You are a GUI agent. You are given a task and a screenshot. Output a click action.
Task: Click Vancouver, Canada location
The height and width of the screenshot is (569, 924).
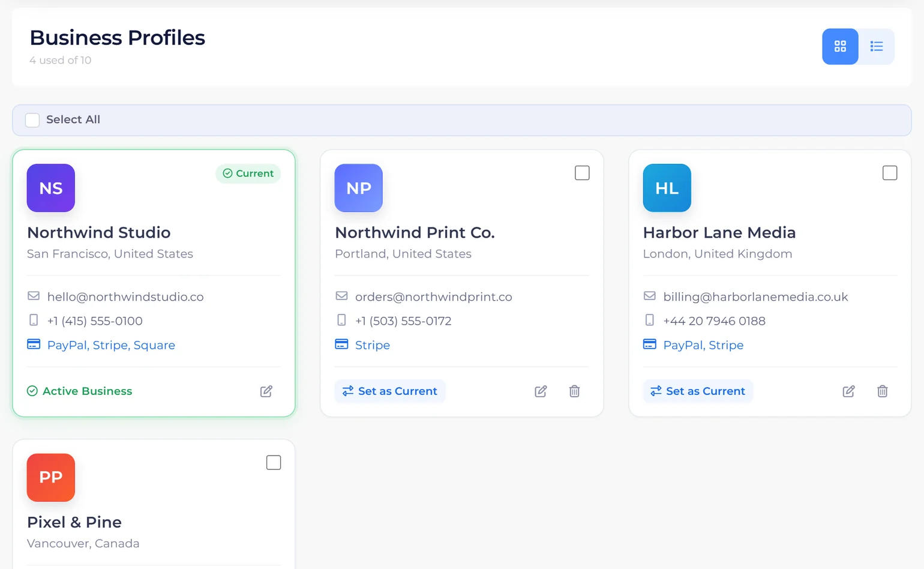point(83,544)
